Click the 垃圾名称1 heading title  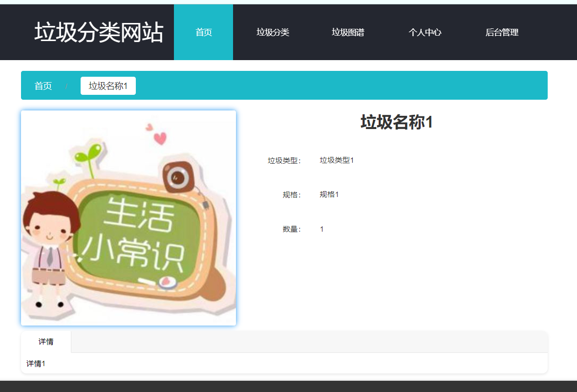pyautogui.click(x=396, y=122)
